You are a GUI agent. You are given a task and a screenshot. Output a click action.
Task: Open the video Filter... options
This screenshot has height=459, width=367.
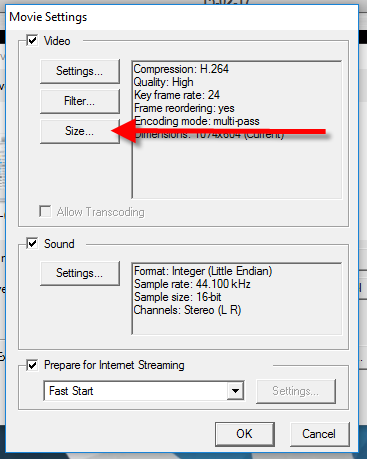(80, 101)
